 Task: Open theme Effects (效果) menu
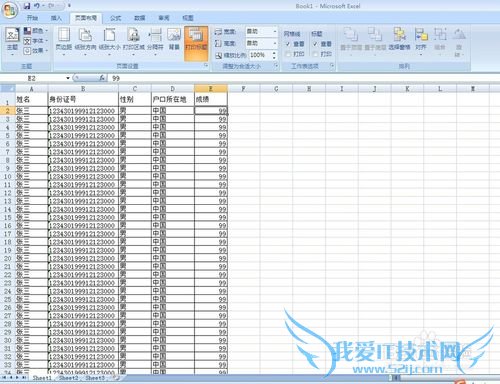pyautogui.click(x=36, y=51)
